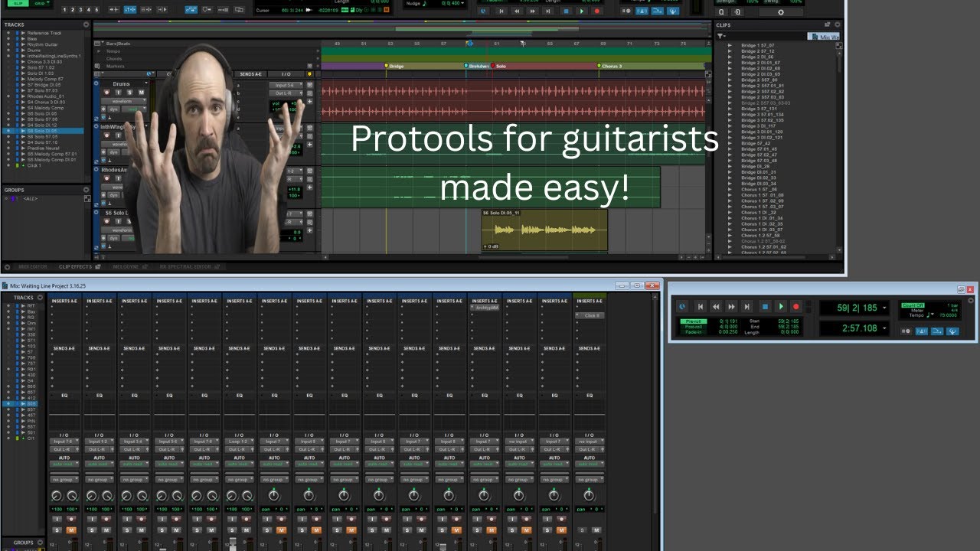
Task: Click the 'Click II' insert in Mix window
Action: tap(590, 315)
